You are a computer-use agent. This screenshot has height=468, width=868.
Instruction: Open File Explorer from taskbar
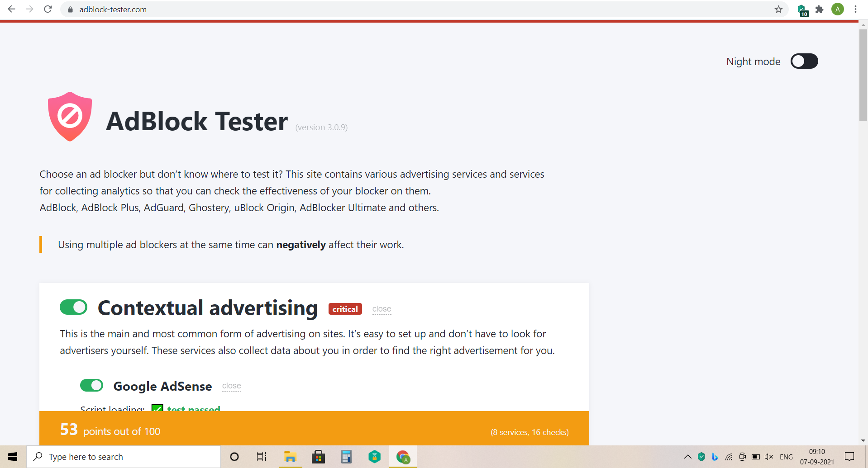pyautogui.click(x=290, y=457)
